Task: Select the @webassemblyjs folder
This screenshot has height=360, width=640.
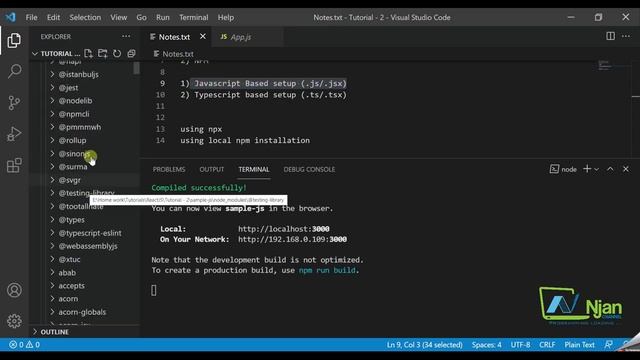Action: point(88,246)
